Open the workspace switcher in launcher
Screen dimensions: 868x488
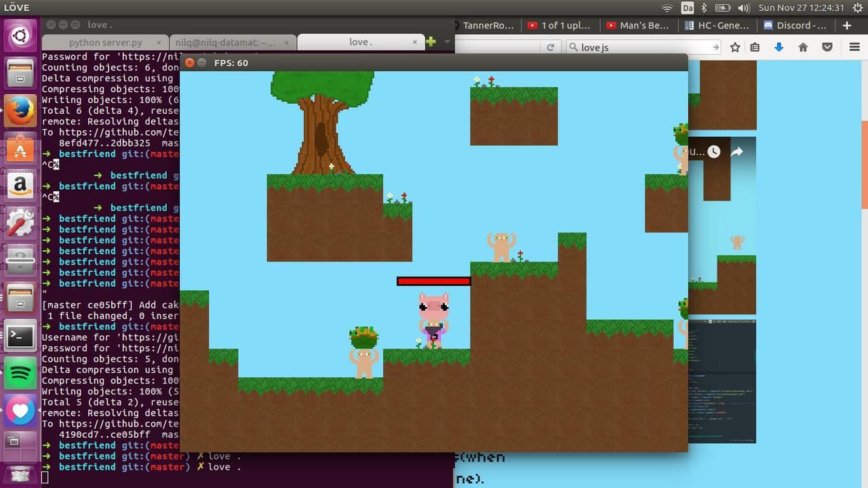pos(20,447)
